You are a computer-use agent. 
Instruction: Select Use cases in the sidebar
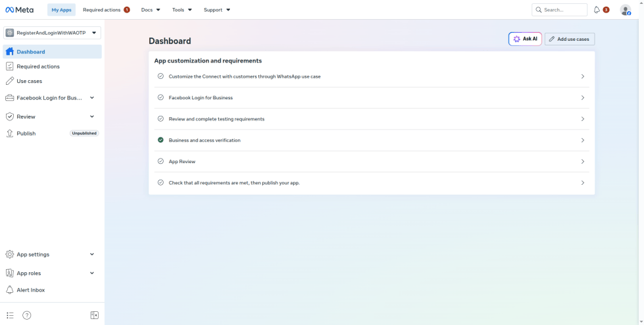52,81
